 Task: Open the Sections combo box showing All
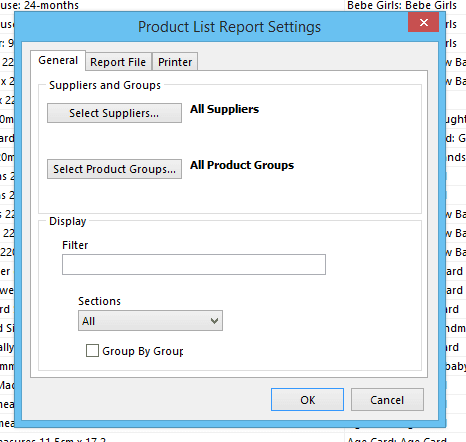point(150,321)
